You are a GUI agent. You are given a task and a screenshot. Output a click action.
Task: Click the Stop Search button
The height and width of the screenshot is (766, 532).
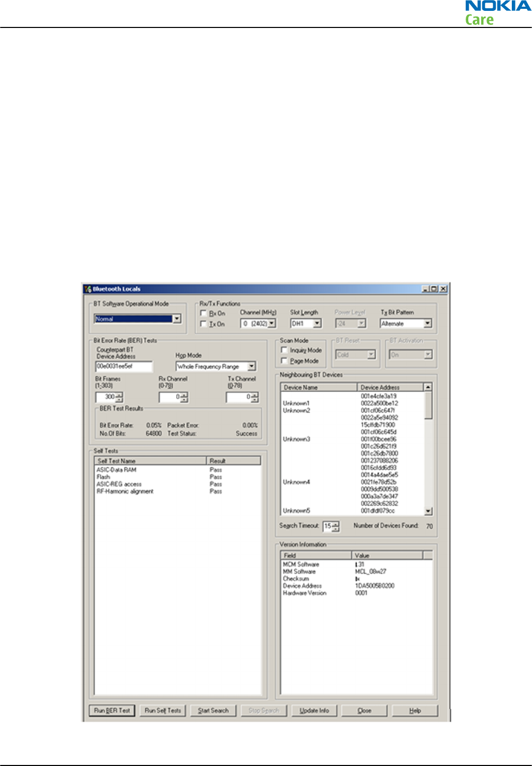tap(264, 711)
